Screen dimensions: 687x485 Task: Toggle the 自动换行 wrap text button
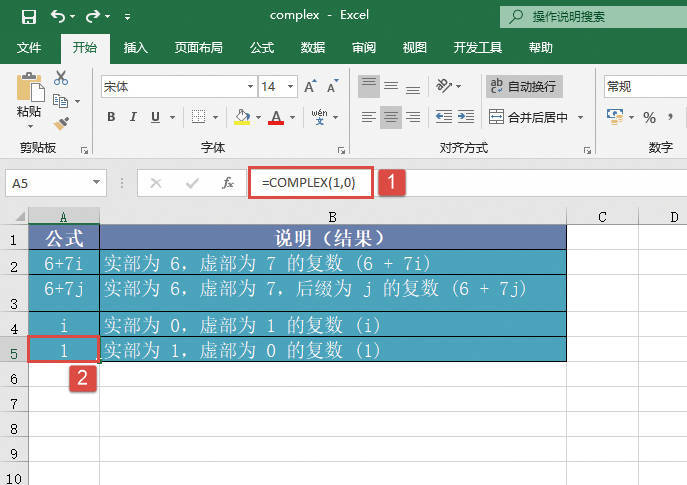click(x=524, y=87)
